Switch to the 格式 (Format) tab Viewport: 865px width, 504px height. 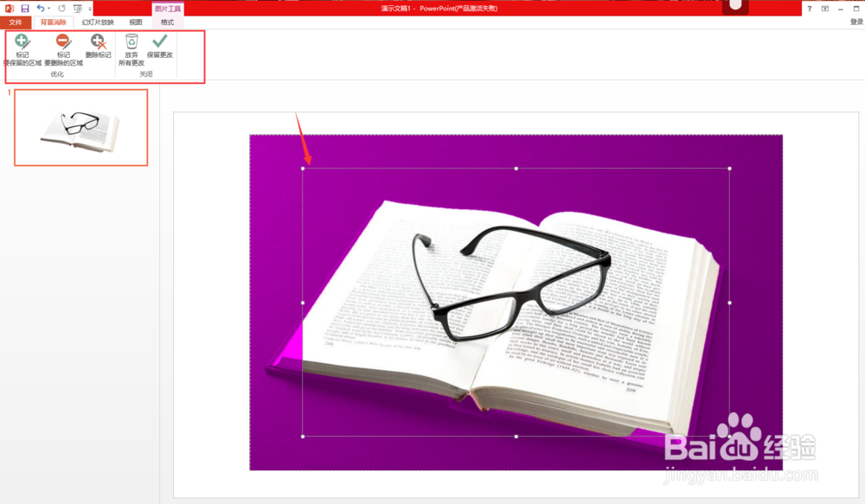pyautogui.click(x=167, y=22)
